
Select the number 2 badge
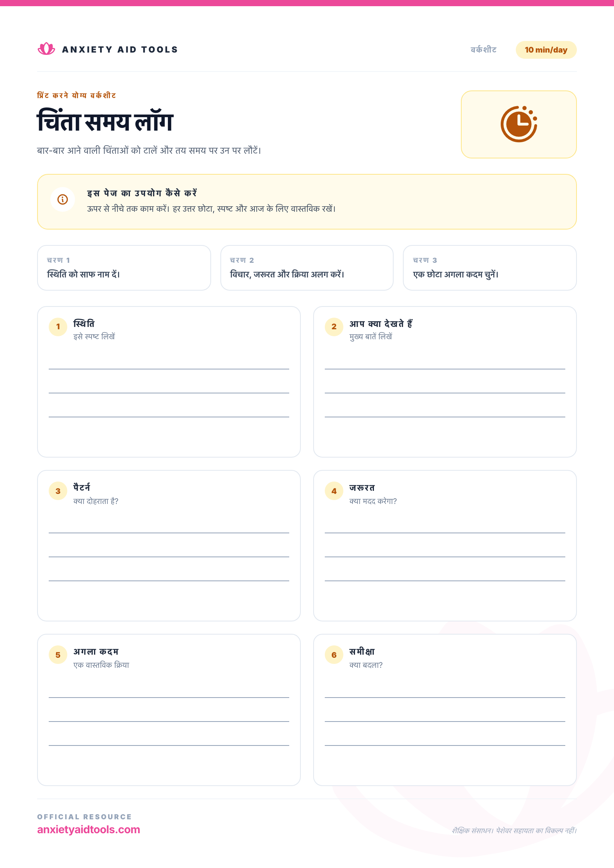pyautogui.click(x=334, y=327)
